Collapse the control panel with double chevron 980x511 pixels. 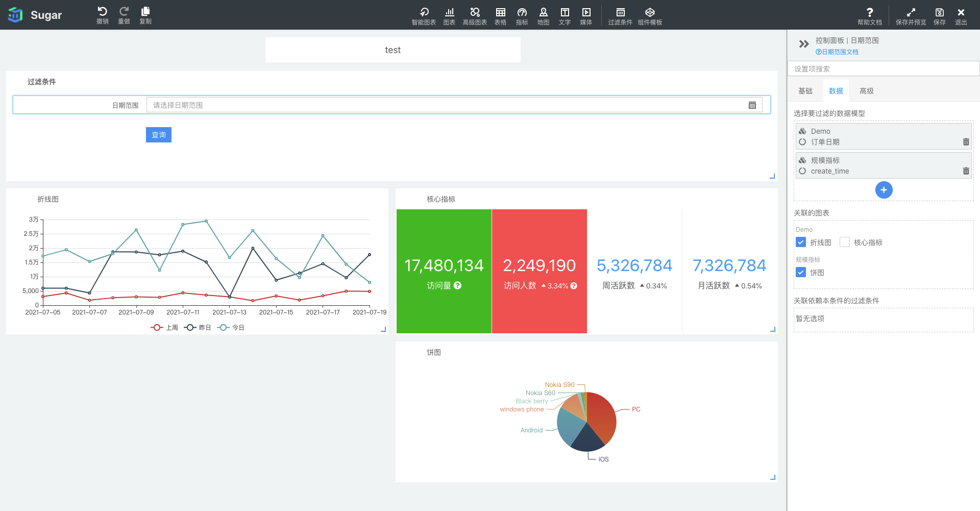tap(804, 44)
